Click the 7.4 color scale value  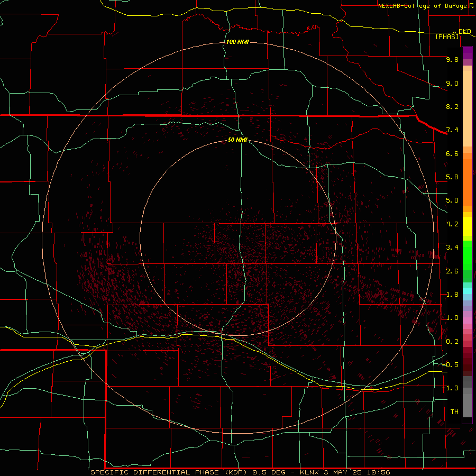click(x=452, y=130)
